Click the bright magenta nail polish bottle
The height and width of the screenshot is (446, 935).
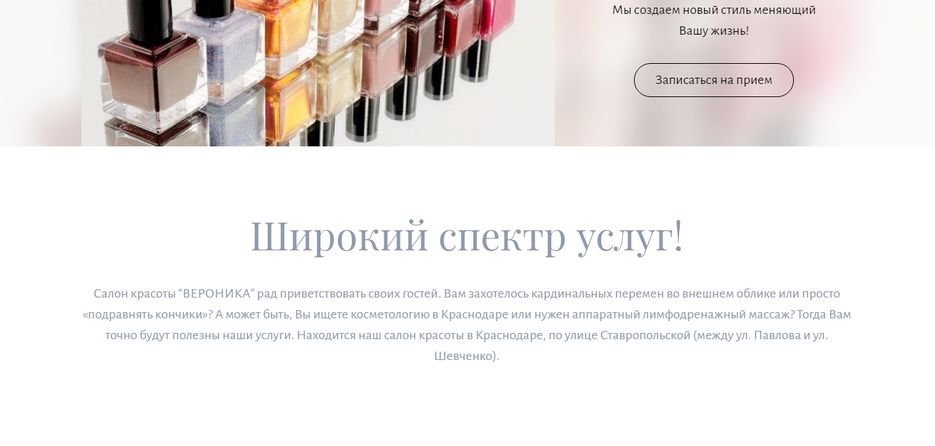pyautogui.click(x=497, y=18)
